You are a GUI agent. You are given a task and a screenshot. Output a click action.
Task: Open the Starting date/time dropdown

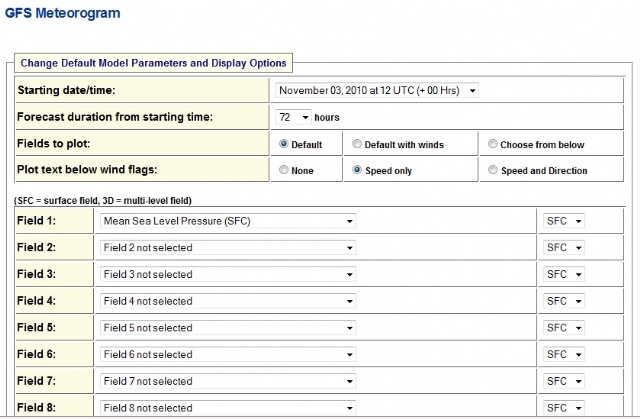(377, 91)
